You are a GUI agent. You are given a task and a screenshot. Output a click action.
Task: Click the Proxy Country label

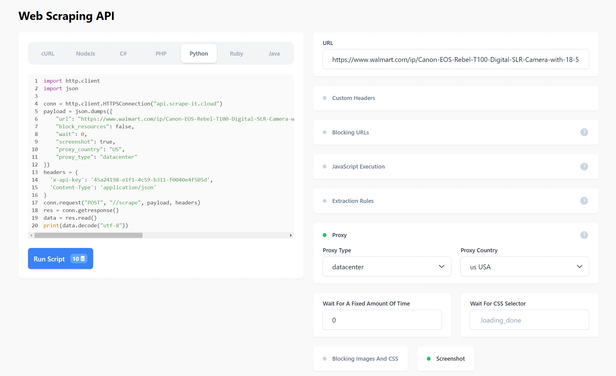click(479, 250)
